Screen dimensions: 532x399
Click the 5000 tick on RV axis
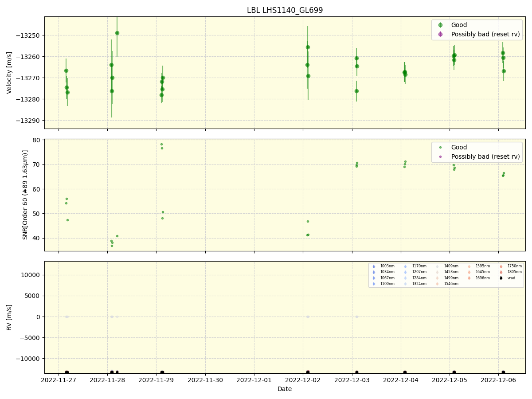click(33, 296)
